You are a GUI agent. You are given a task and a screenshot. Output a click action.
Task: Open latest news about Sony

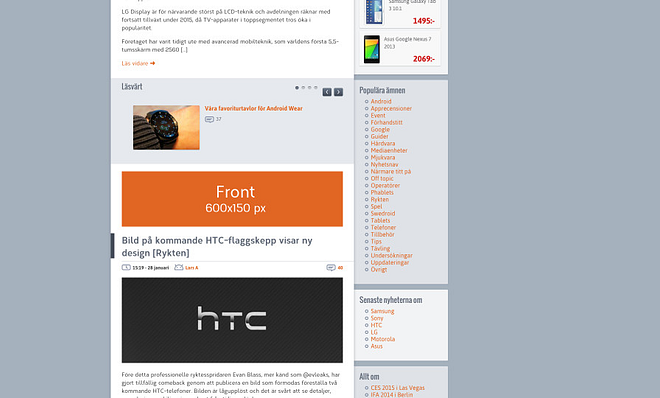(x=377, y=318)
